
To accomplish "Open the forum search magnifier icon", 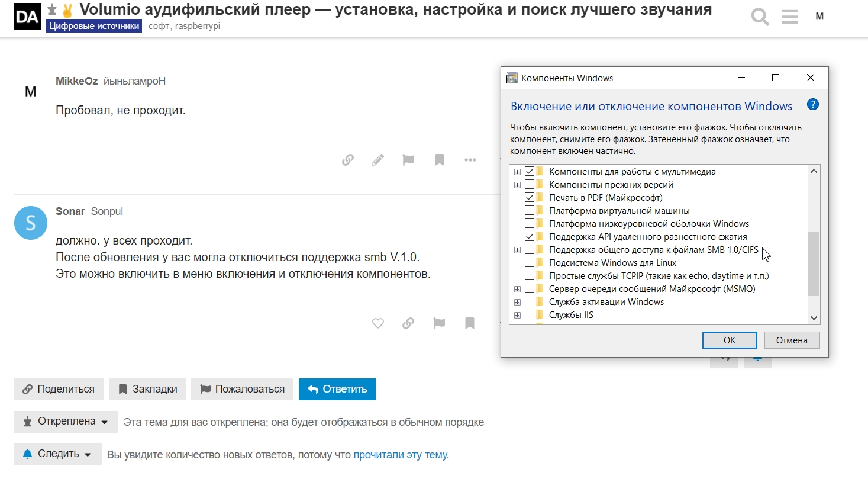I will click(x=760, y=17).
